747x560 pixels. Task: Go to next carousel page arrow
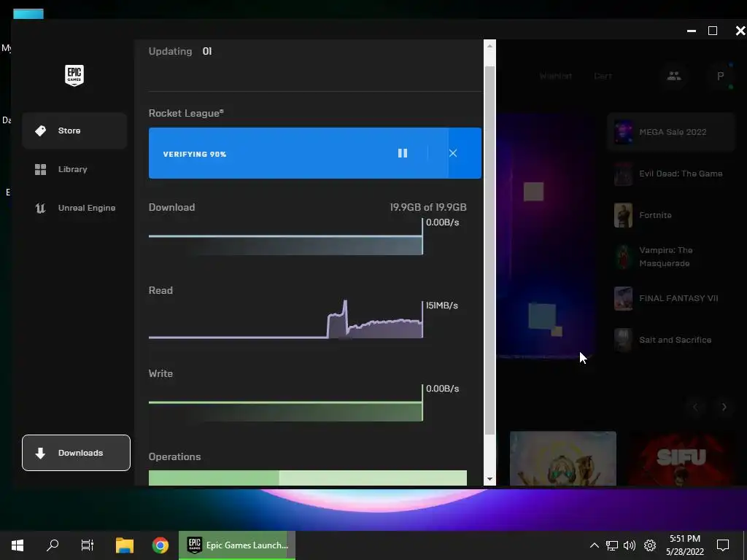click(724, 407)
